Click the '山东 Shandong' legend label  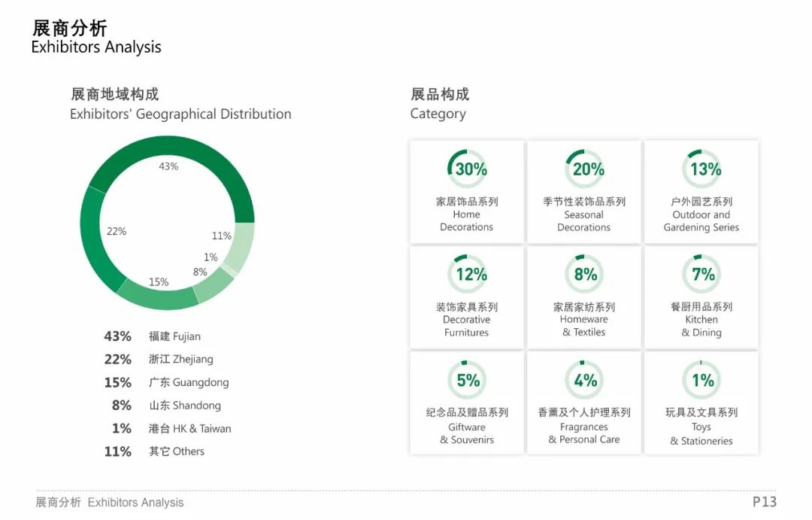[x=185, y=406]
